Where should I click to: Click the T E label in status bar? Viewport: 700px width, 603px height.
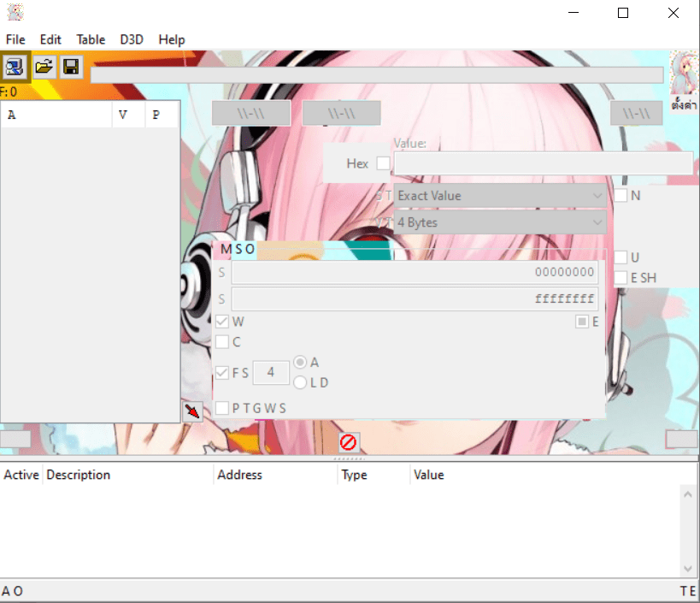point(688,591)
